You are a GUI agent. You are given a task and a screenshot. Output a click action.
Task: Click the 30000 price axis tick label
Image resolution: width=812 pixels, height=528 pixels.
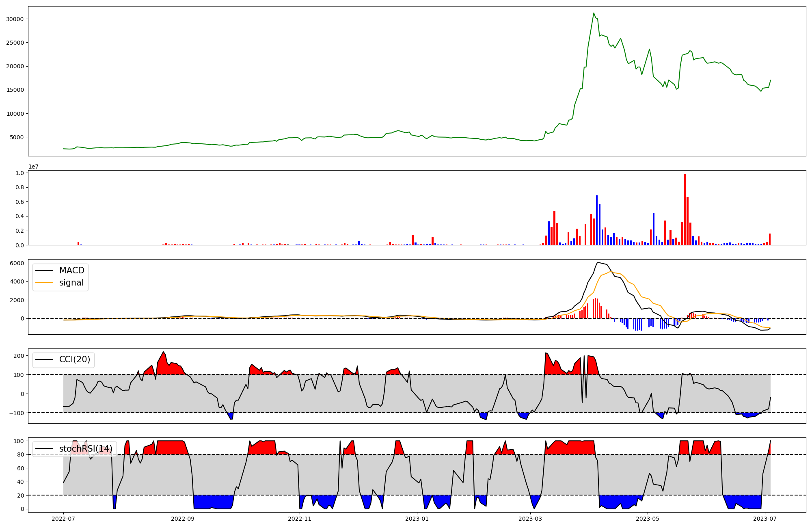15,19
